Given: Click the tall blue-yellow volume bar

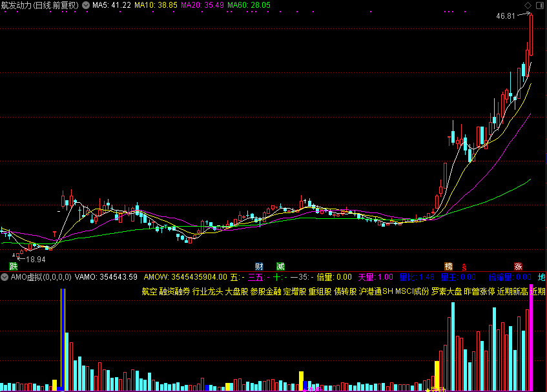Looking at the screenshot, I should pos(63,339).
